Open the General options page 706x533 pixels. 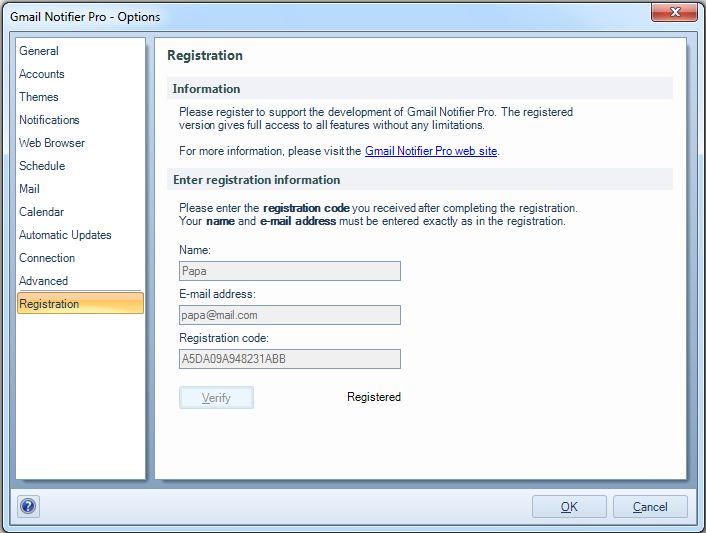tap(39, 51)
